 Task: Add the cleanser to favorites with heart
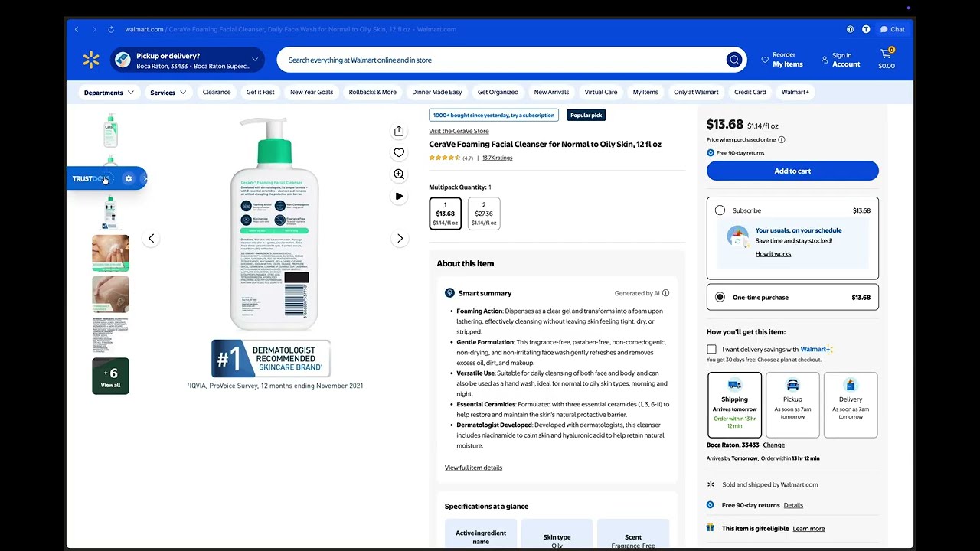pos(399,152)
